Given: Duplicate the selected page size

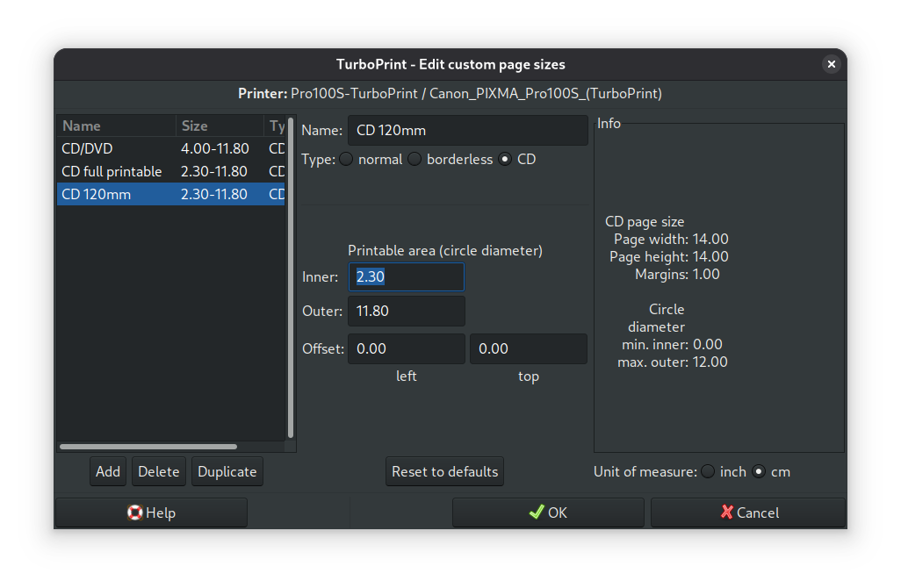Looking at the screenshot, I should point(227,471).
